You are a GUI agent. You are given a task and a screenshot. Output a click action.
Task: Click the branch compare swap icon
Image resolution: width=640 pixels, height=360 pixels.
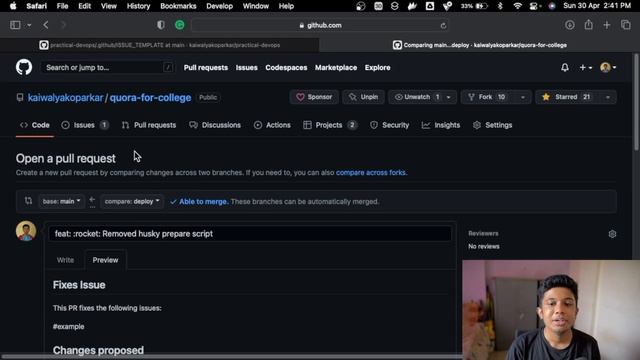click(28, 201)
